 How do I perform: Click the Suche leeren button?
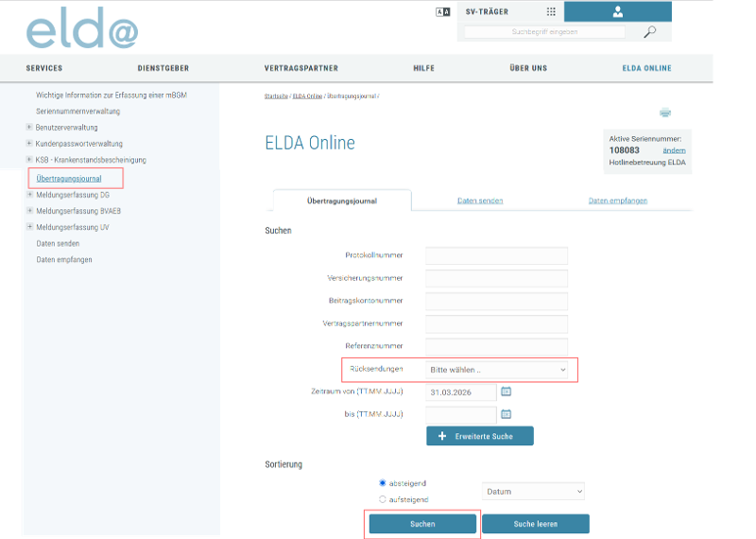click(536, 524)
